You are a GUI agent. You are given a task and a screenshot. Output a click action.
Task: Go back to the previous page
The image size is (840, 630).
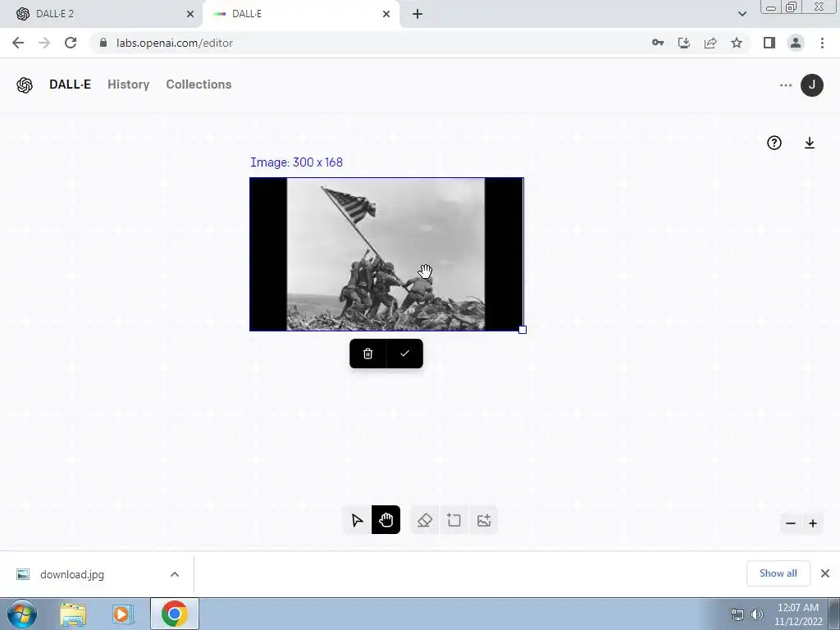pos(18,43)
